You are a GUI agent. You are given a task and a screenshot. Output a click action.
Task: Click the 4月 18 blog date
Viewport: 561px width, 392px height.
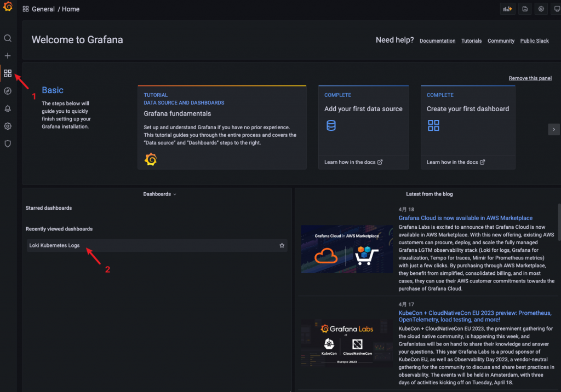(x=406, y=210)
